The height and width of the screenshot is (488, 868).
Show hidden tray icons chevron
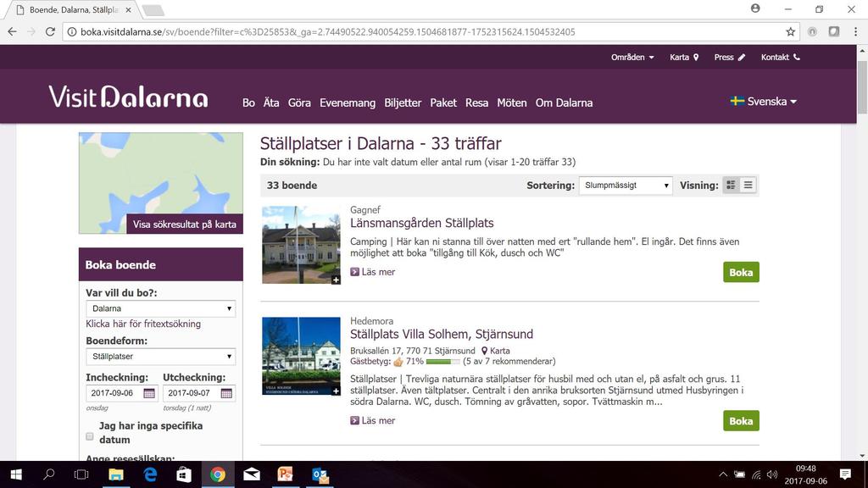[x=723, y=474]
